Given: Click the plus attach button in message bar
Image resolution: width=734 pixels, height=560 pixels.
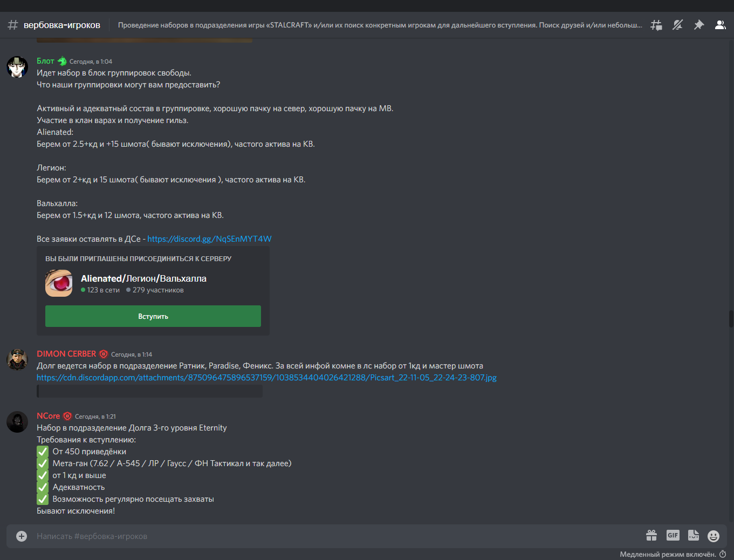Looking at the screenshot, I should point(22,536).
